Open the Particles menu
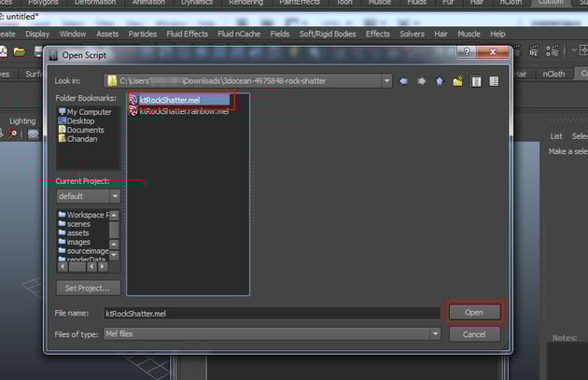The height and width of the screenshot is (380, 588). tap(143, 35)
